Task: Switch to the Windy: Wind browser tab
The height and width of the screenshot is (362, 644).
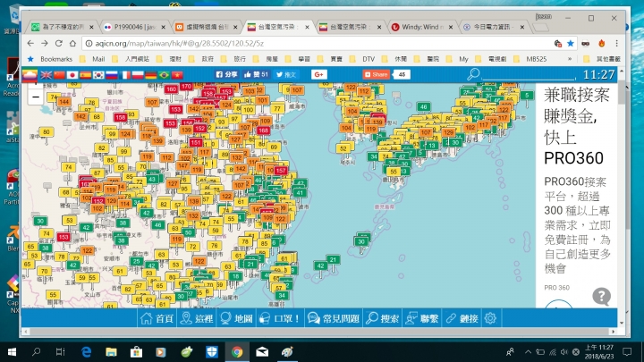Action: (x=422, y=27)
